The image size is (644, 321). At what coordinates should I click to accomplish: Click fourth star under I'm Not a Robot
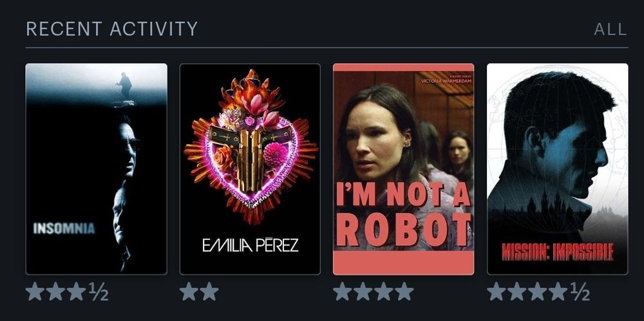click(404, 291)
